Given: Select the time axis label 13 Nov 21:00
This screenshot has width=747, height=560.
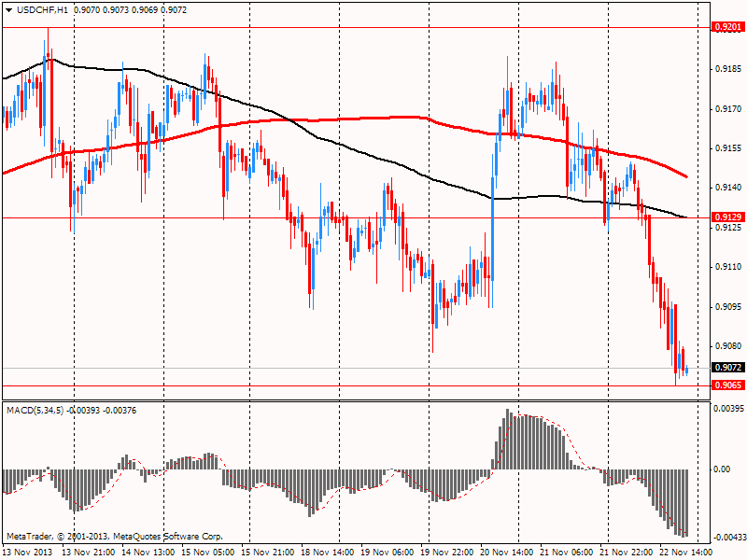Looking at the screenshot, I should click(89, 553).
